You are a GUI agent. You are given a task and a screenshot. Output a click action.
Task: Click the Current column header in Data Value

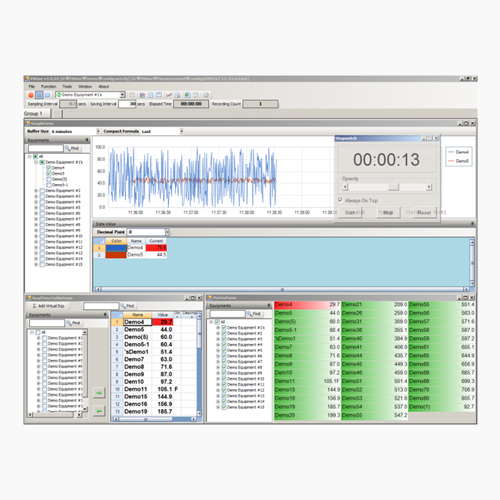[156, 241]
